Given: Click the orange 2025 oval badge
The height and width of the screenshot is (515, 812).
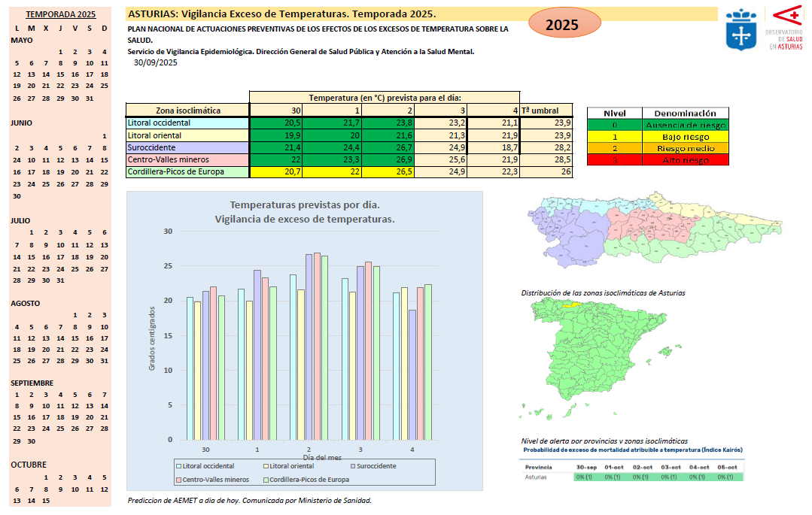Looking at the screenshot, I should [x=561, y=24].
